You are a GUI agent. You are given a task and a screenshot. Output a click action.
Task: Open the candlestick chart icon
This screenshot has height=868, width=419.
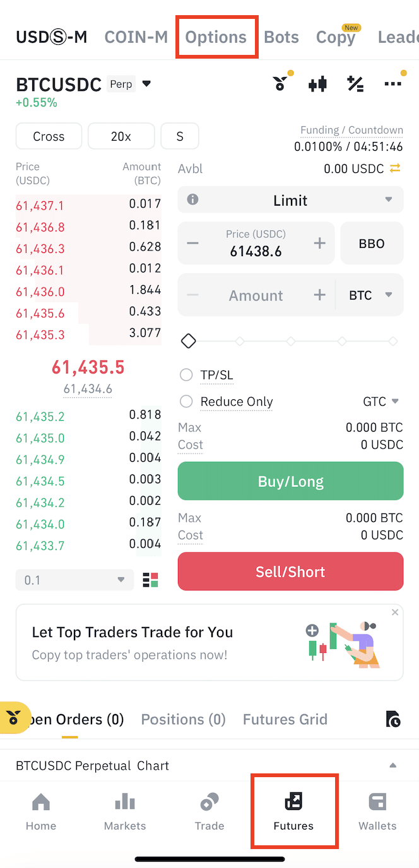pyautogui.click(x=317, y=84)
